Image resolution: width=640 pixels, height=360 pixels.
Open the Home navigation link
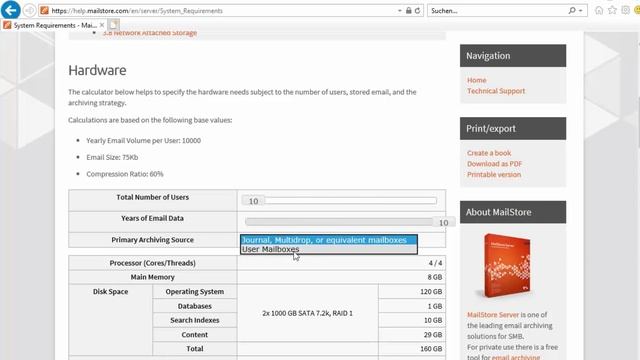(477, 80)
